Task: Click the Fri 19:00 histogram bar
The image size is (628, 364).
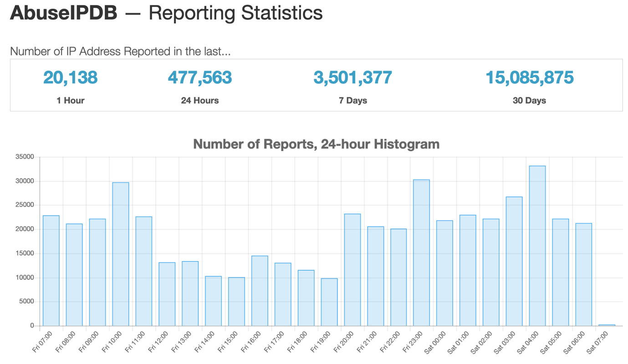Action: pyautogui.click(x=329, y=302)
